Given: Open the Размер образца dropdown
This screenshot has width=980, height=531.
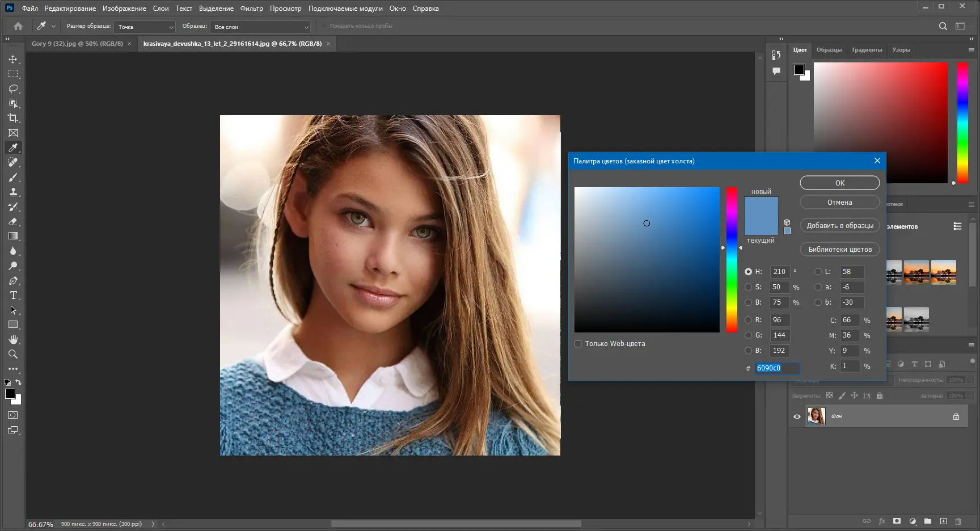Looking at the screenshot, I should [x=145, y=27].
